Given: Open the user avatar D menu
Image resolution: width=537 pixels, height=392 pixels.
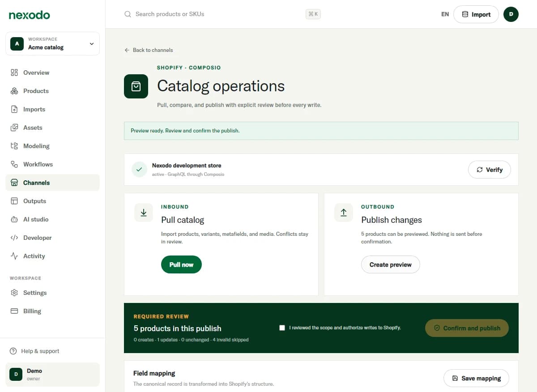Looking at the screenshot, I should coord(511,14).
